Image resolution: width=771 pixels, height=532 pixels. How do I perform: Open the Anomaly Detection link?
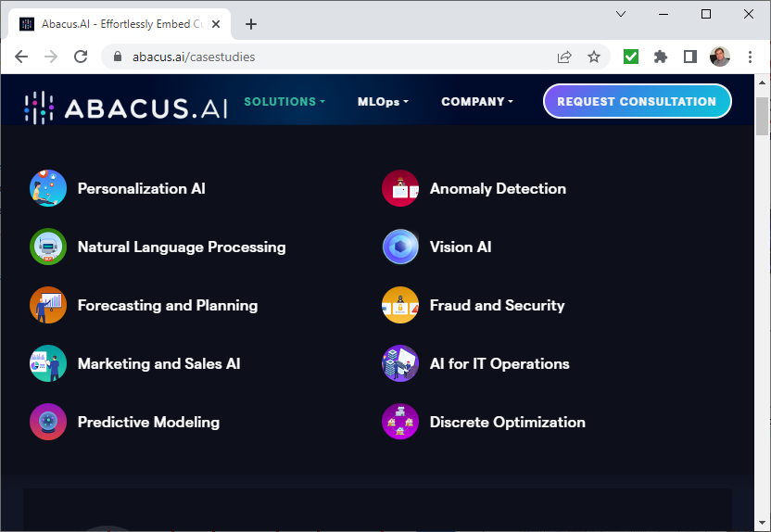[498, 188]
